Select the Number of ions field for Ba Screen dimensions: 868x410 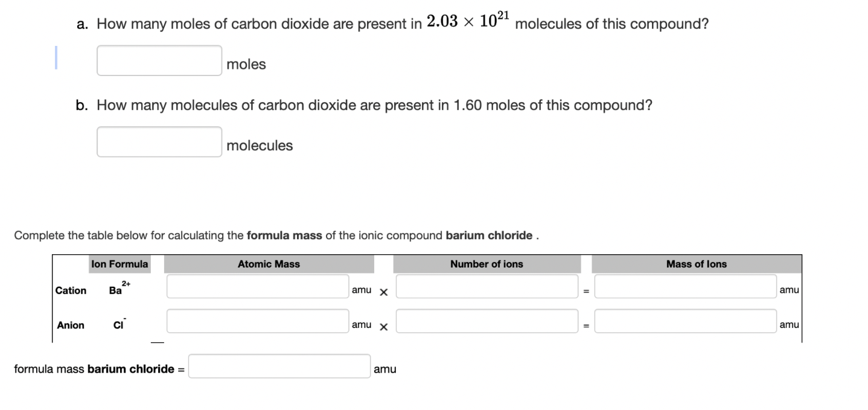click(487, 286)
